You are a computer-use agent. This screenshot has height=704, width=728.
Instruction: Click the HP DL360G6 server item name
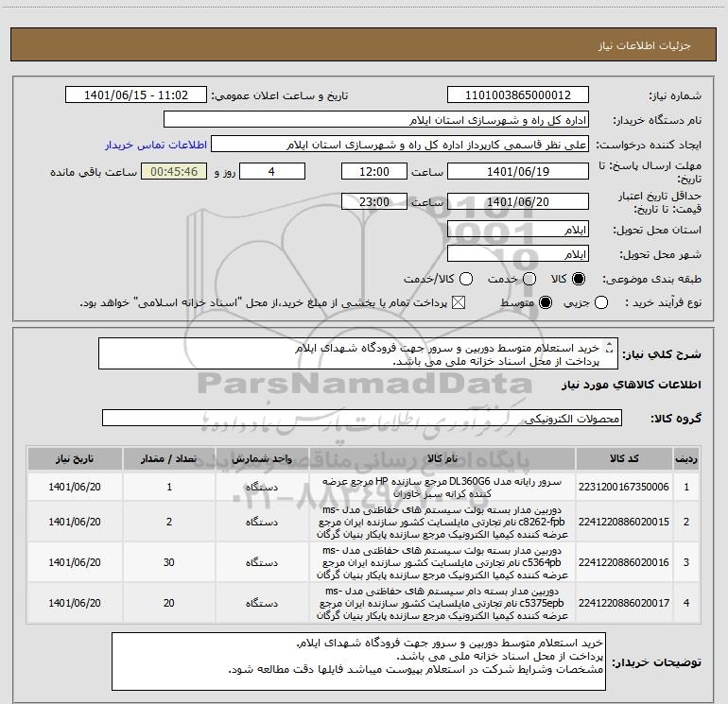442,488
